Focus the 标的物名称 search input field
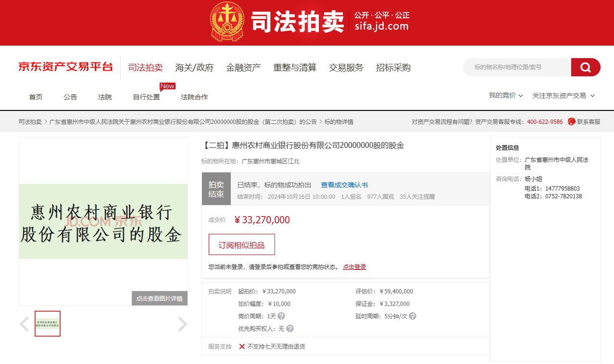614x364 pixels. coord(517,67)
